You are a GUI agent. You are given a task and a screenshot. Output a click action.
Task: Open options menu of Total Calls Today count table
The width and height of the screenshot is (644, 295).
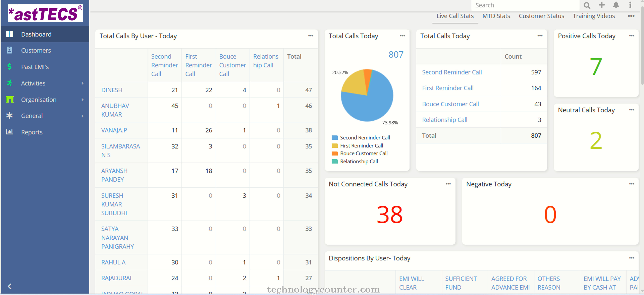pyautogui.click(x=540, y=36)
